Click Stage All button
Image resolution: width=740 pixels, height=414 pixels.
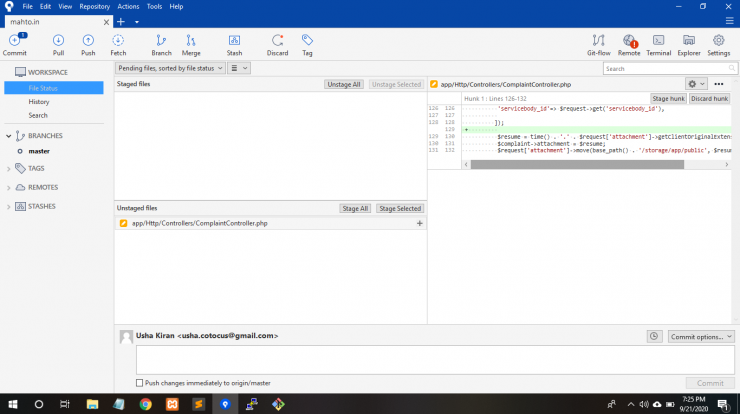point(355,208)
